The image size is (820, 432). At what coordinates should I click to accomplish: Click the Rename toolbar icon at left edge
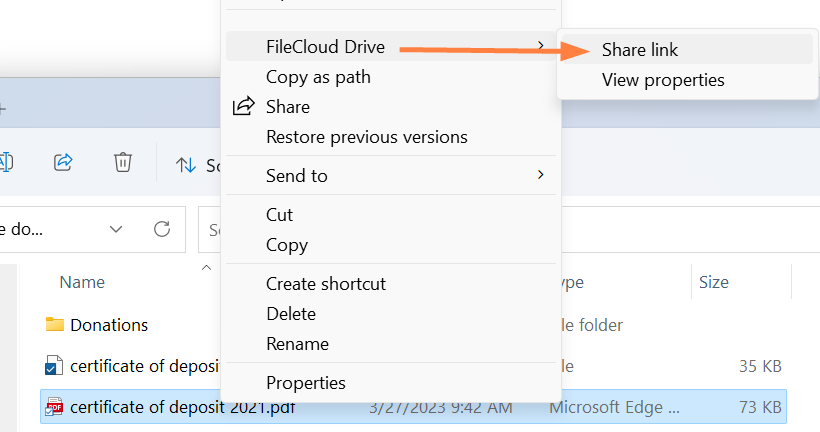(x=5, y=162)
